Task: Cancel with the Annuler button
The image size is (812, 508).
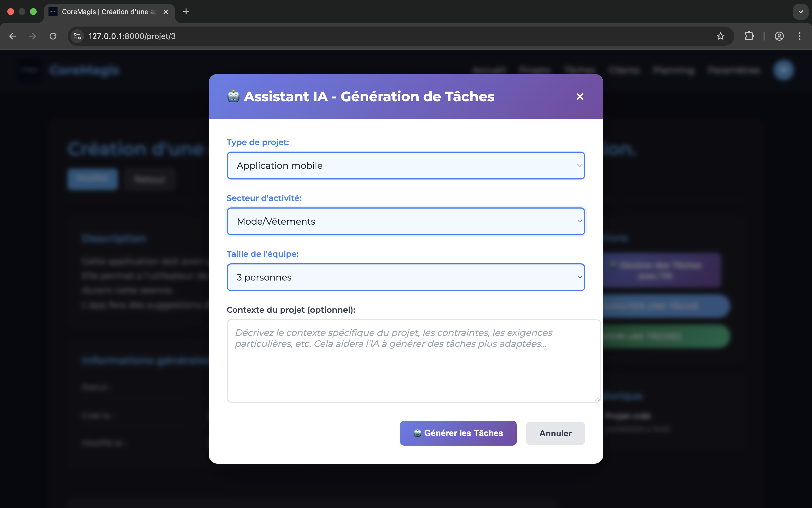Action: tap(555, 433)
